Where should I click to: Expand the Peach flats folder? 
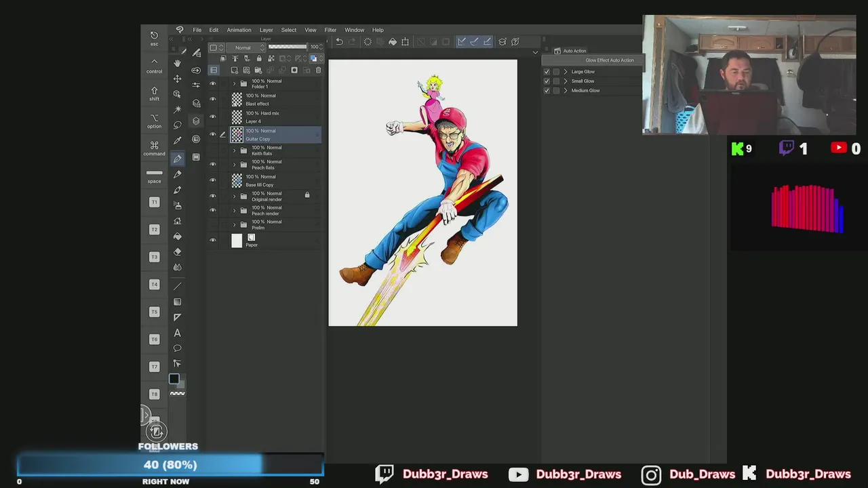pyautogui.click(x=235, y=165)
